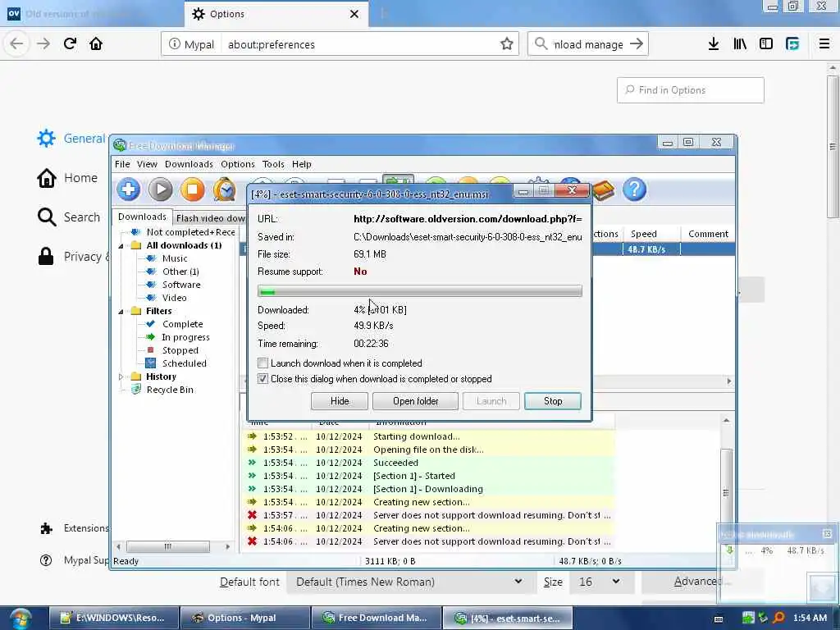This screenshot has height=630, width=840.
Task: Close the small FDM floating download popup
Action: tap(827, 534)
